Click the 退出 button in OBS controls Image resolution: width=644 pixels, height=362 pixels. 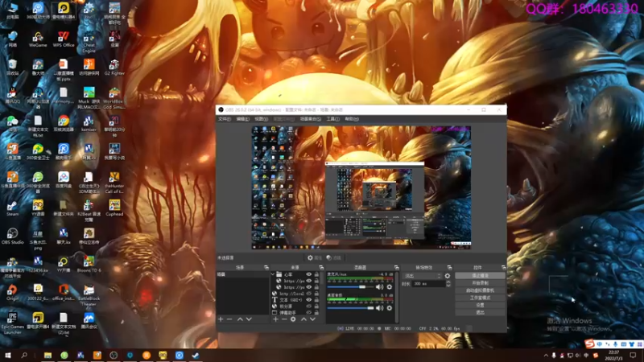click(x=480, y=312)
